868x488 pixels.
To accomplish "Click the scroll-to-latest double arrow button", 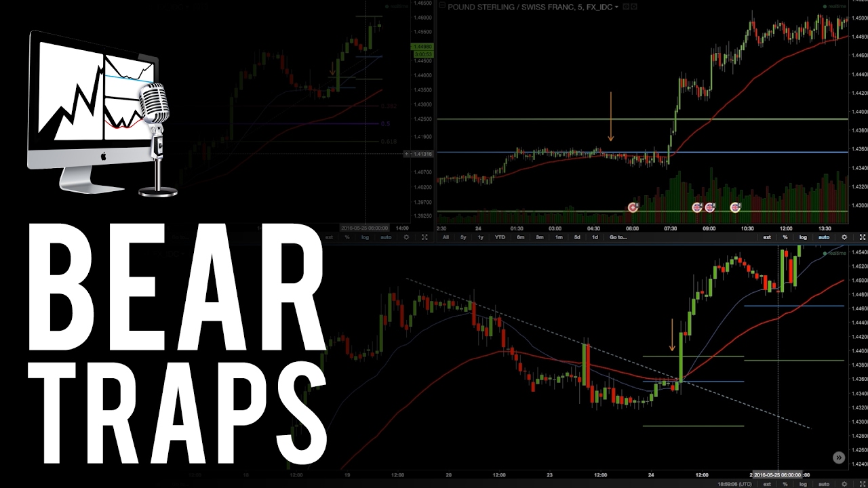I will 839,457.
